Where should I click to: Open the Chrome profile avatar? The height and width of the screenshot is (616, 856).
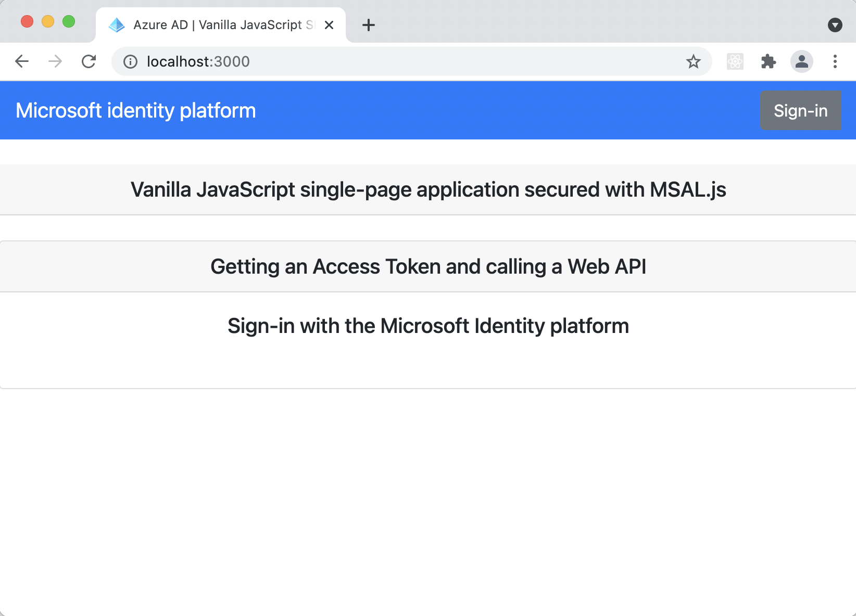tap(801, 61)
